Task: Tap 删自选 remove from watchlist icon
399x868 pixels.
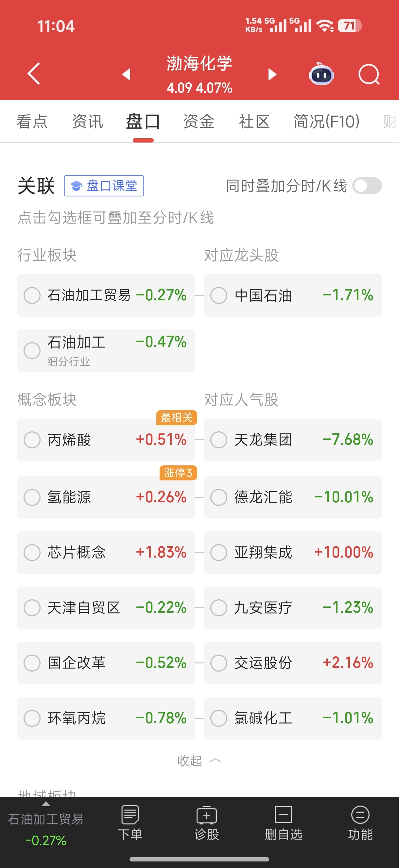Action: click(283, 822)
